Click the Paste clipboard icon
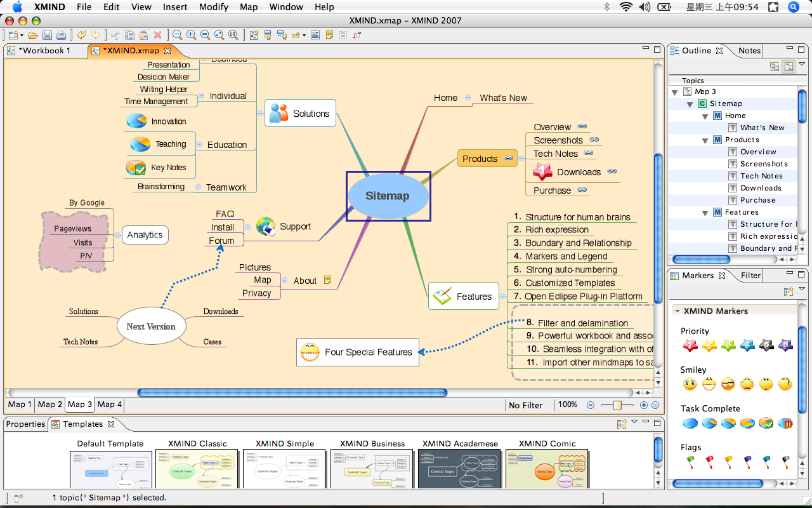 [x=143, y=36]
